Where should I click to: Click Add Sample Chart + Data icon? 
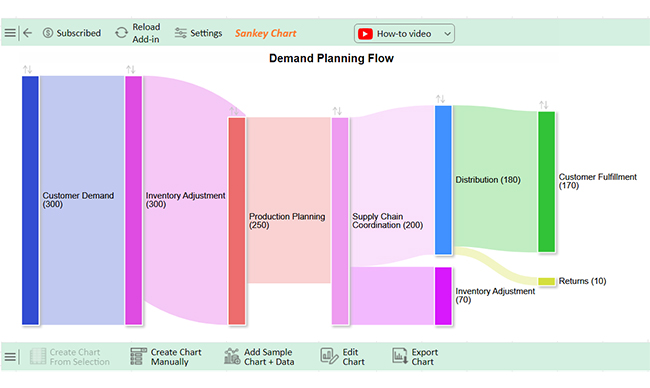(x=232, y=356)
